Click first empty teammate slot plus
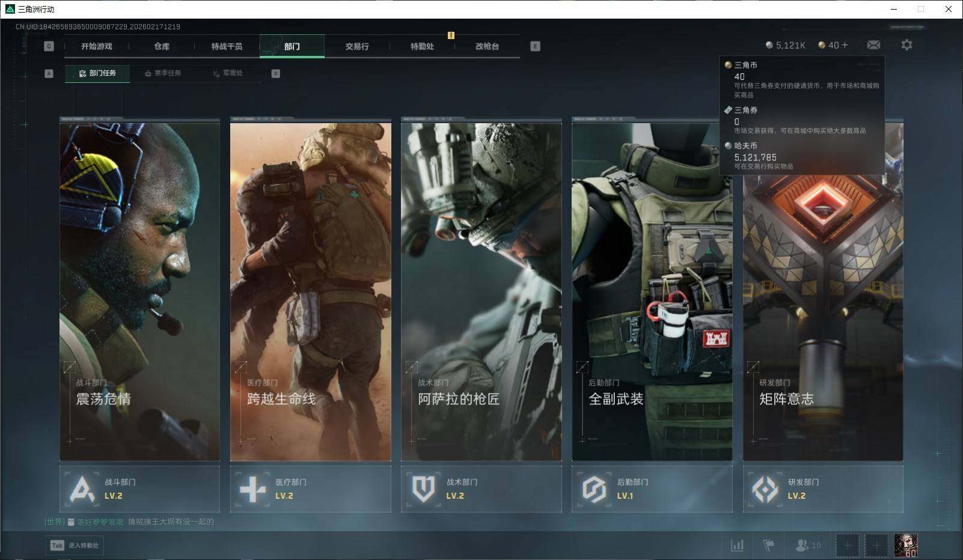The height and width of the screenshot is (560, 963). tap(847, 545)
